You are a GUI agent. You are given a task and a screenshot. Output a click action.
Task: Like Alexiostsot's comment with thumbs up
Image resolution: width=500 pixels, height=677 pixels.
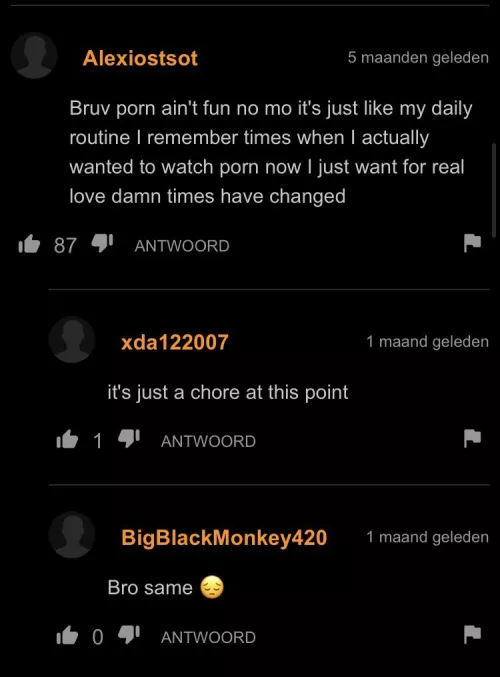29,244
